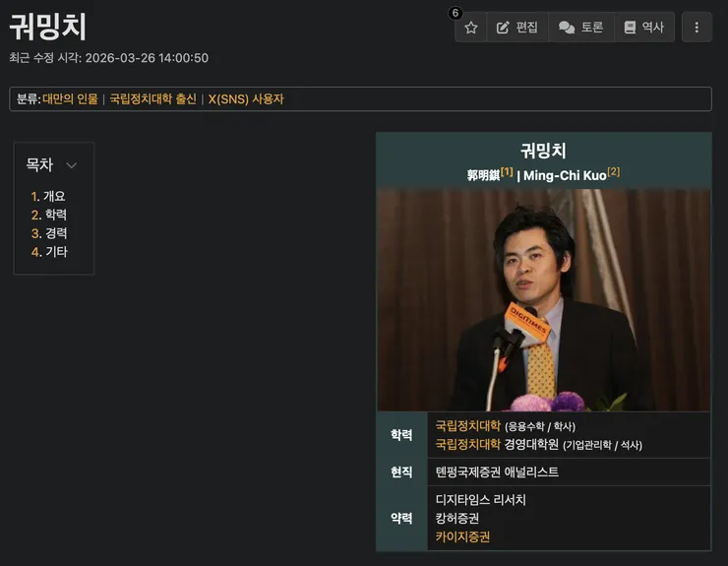The height and width of the screenshot is (566, 728).
Task: Open the 토론 discussion page
Action: tap(581, 28)
